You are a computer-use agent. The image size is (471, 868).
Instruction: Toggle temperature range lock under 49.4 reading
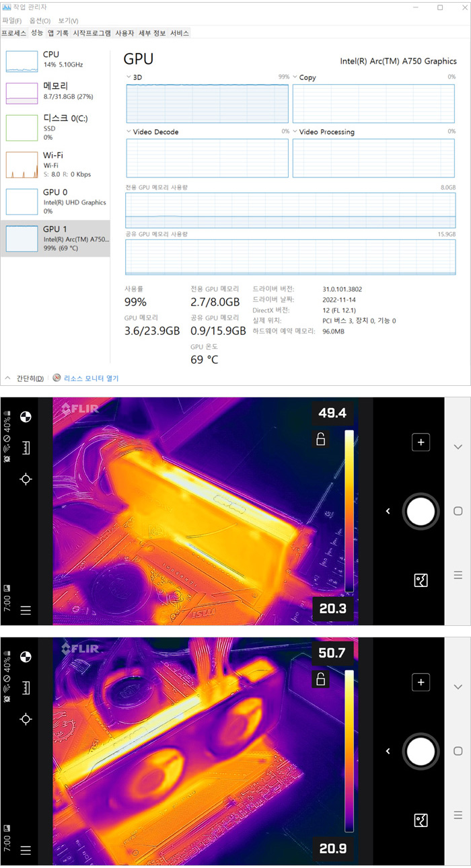[x=321, y=439]
